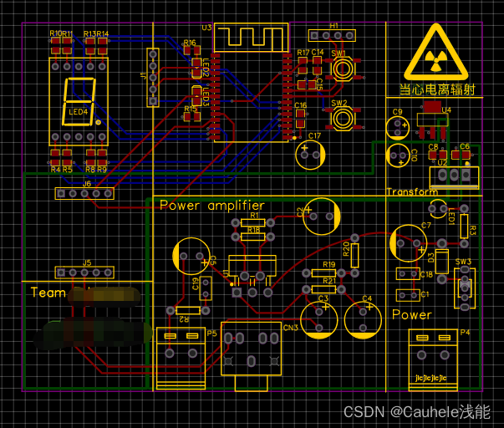Select the U3 module antenna outline
Screen dimensions: 504x428
click(251, 38)
